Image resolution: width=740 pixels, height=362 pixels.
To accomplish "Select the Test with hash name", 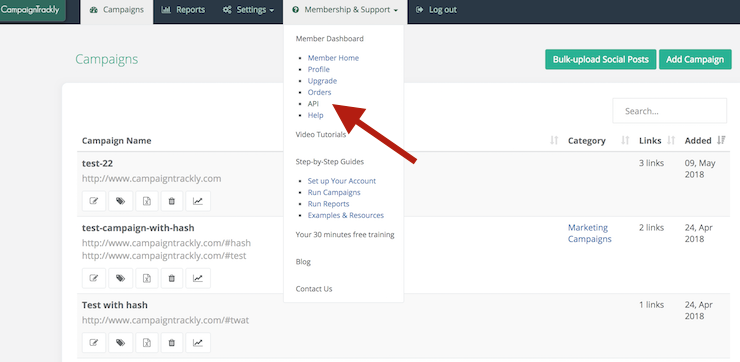I will tap(115, 305).
